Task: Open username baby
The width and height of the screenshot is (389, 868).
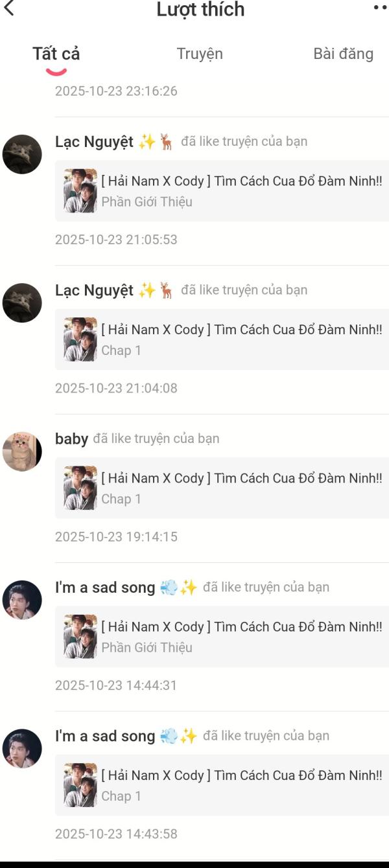Action: coord(71,439)
